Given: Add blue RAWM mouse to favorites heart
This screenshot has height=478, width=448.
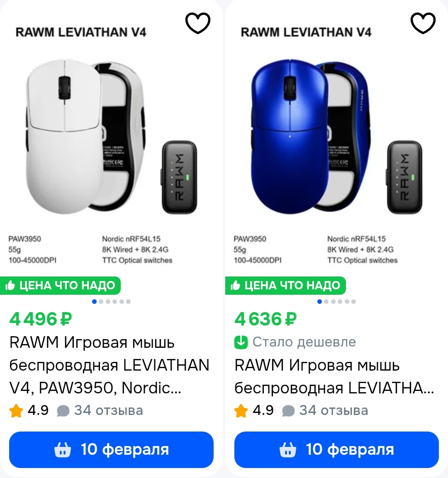Looking at the screenshot, I should 423,23.
